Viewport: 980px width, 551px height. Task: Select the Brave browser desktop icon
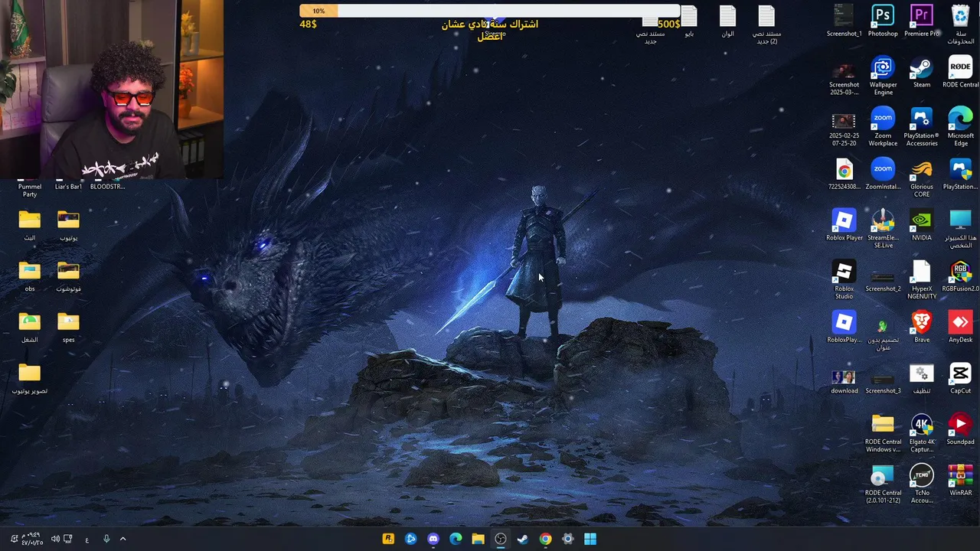click(922, 327)
